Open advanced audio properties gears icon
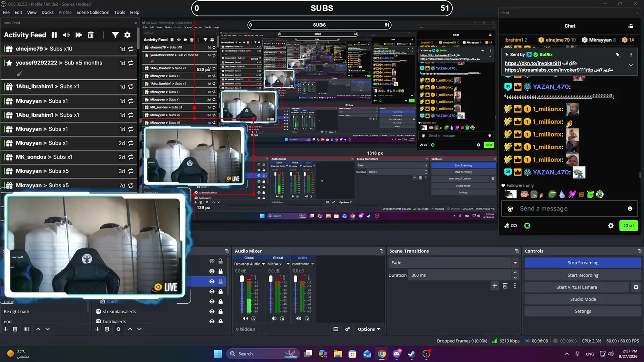The height and width of the screenshot is (362, 644). point(347,329)
